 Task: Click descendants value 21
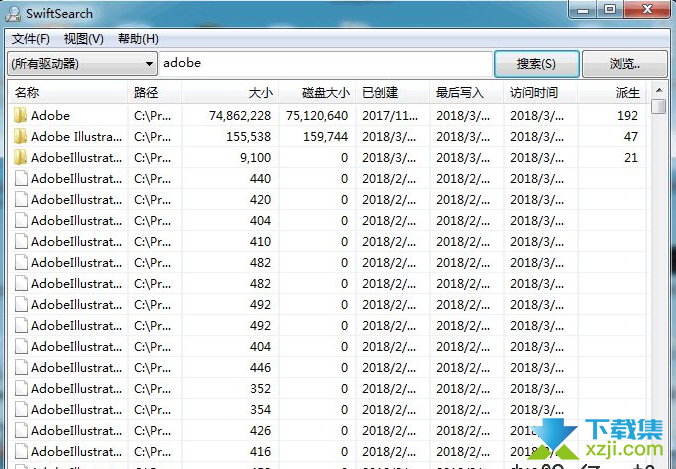coord(631,158)
